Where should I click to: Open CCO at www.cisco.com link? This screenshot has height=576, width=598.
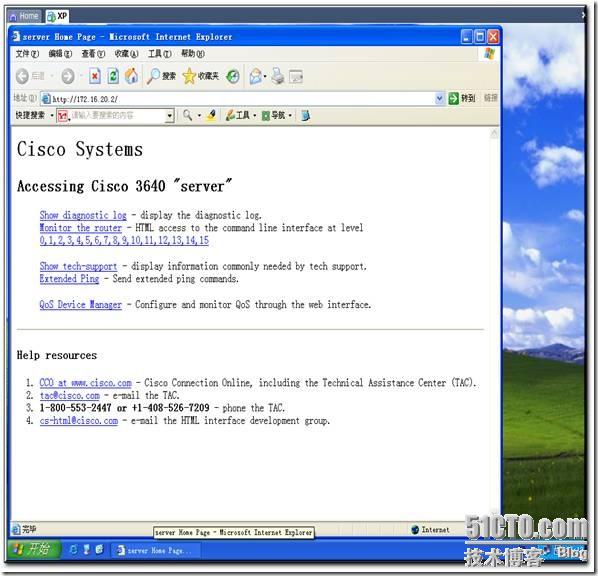[x=85, y=383]
